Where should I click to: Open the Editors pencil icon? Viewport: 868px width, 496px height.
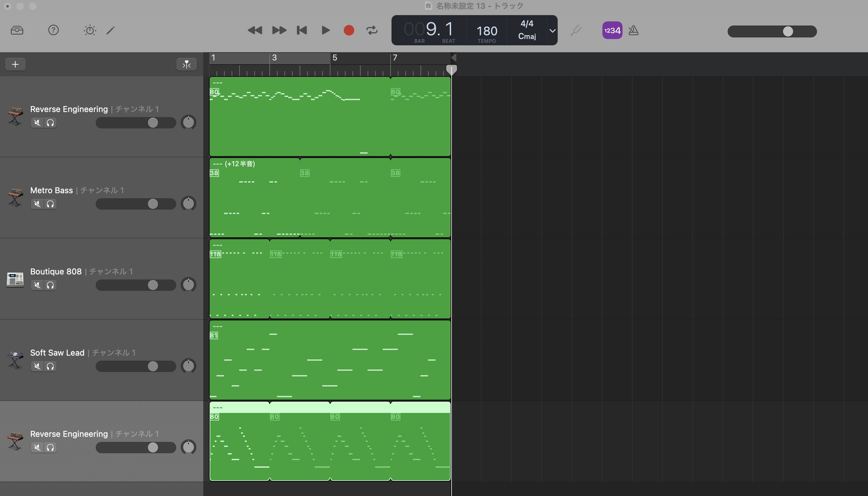pyautogui.click(x=110, y=30)
